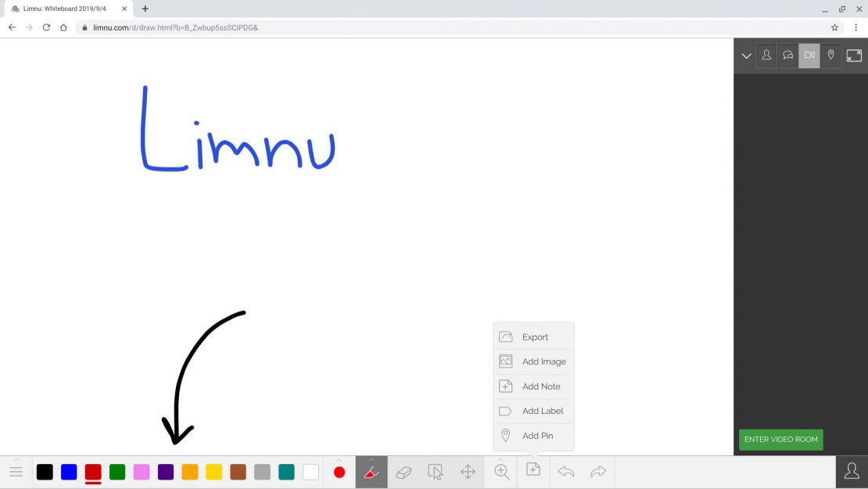Open the chat panel in the sidebar
Screen dimensions: 868x489
click(787, 55)
